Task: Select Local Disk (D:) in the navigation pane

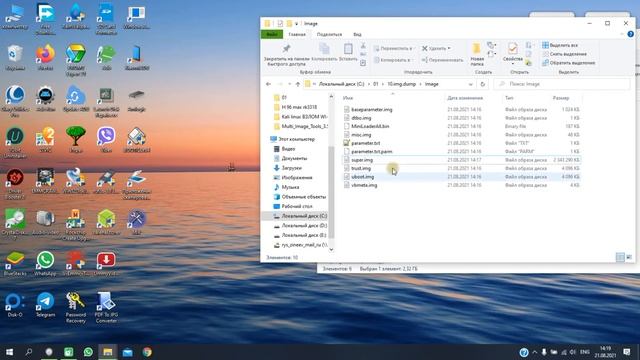Action: click(304, 225)
